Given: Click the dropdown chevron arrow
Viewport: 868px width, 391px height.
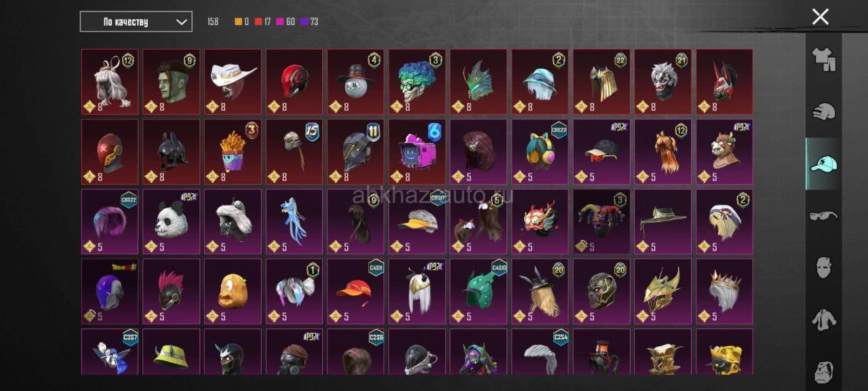Looking at the screenshot, I should pos(181,22).
